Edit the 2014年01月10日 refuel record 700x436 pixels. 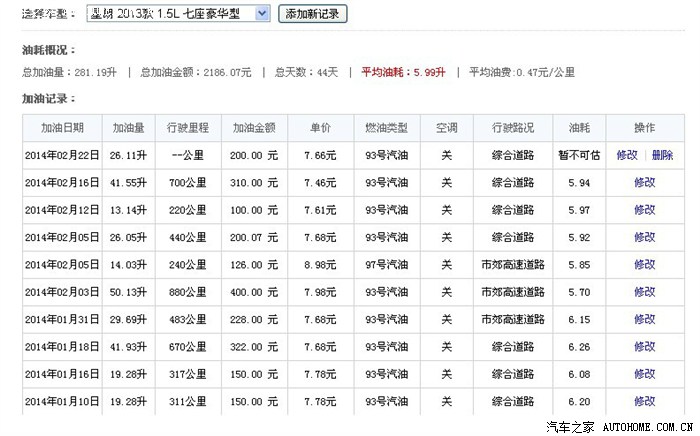(x=644, y=401)
